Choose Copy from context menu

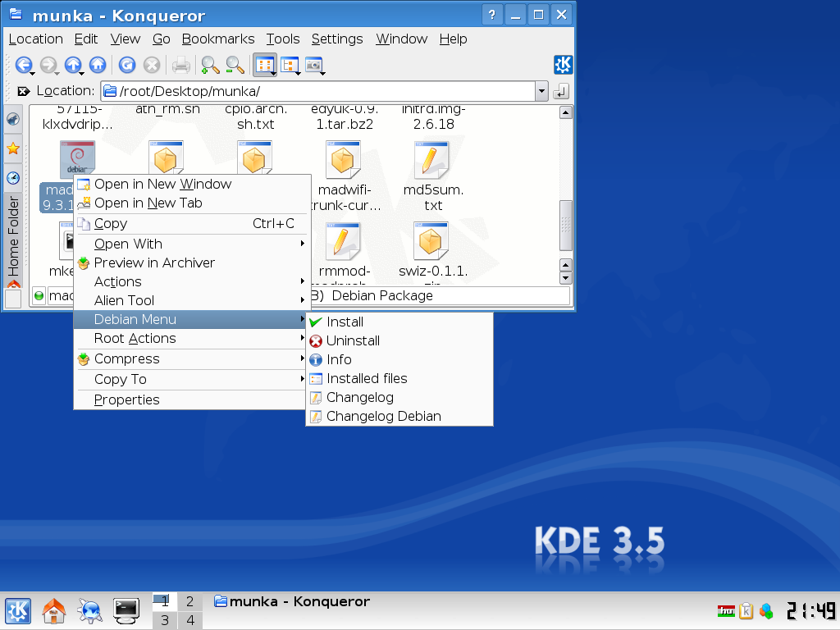[190, 223]
